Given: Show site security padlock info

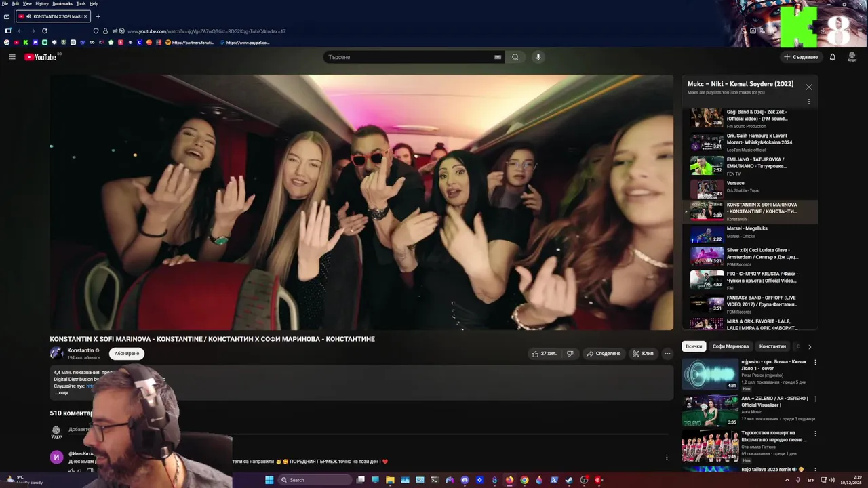Looking at the screenshot, I should pos(105,30).
